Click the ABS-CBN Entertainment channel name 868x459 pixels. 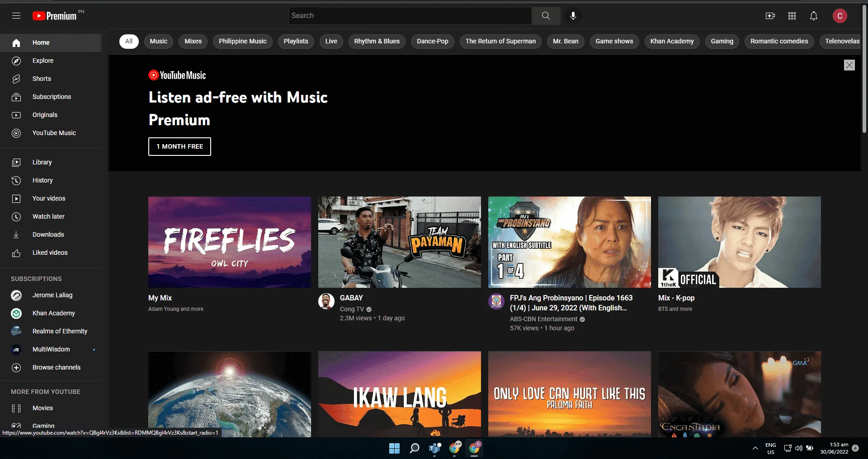543,319
